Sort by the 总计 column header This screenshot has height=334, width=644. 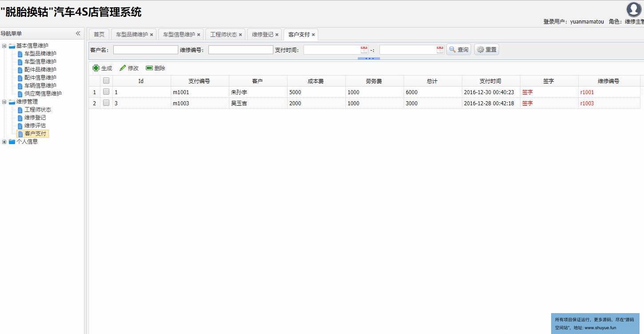pyautogui.click(x=433, y=81)
